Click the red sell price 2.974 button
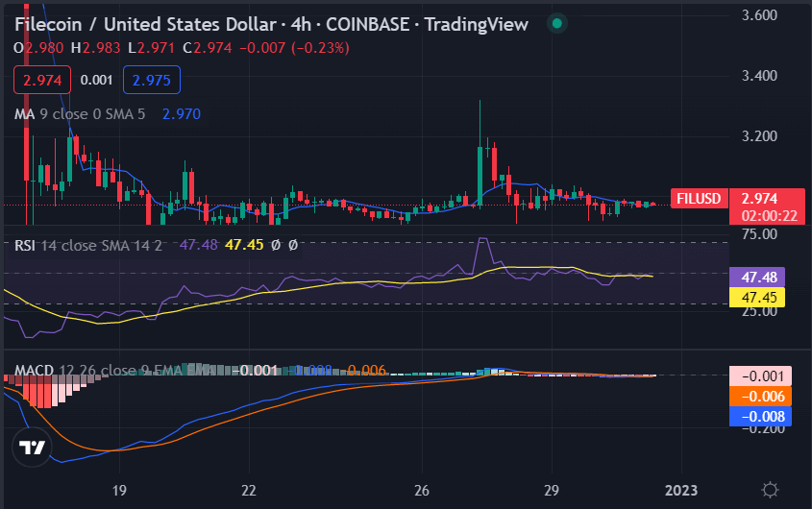 [x=42, y=80]
